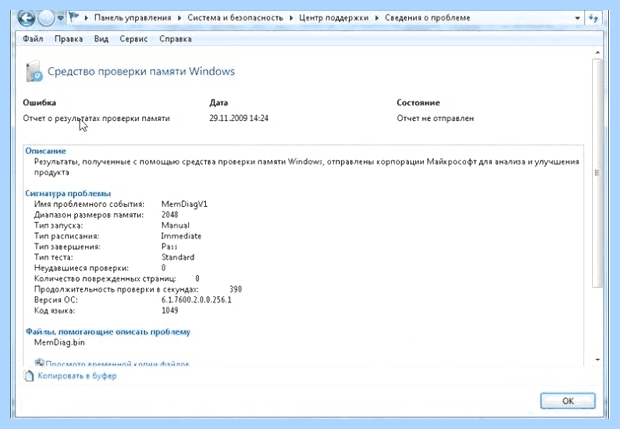The width and height of the screenshot is (620, 429).
Task: Open the Сервис menu
Action: [134, 39]
